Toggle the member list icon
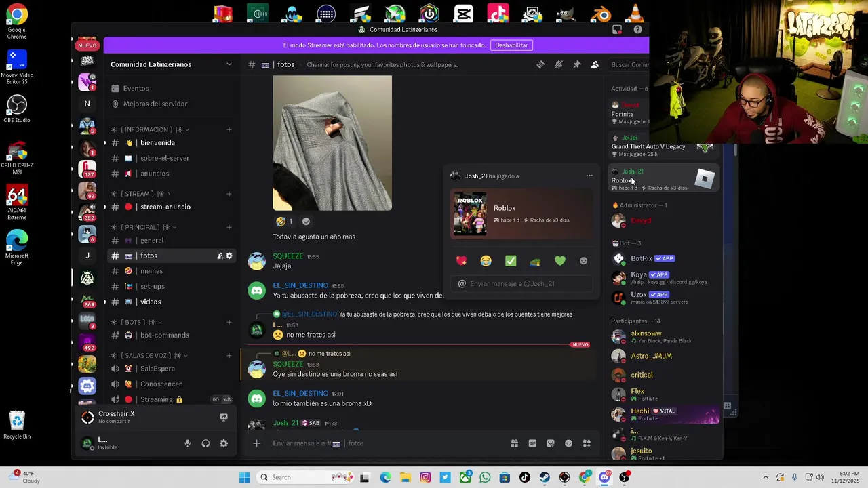 (x=595, y=64)
